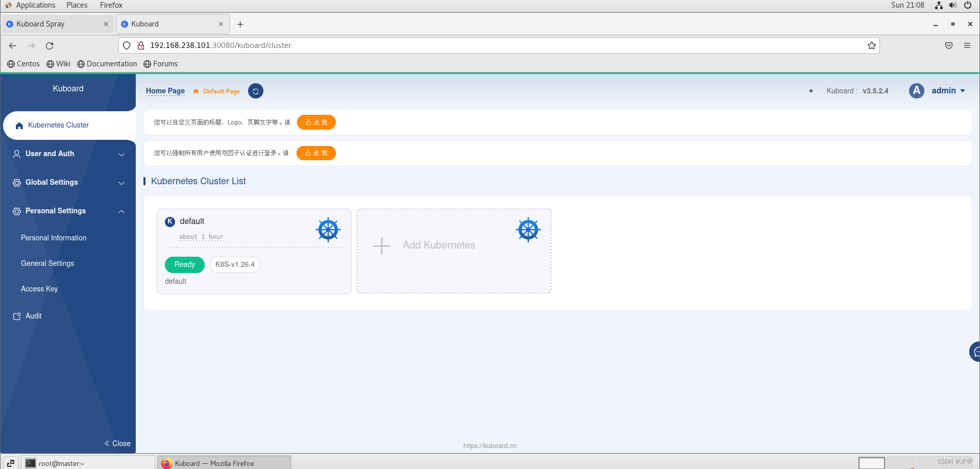Click the Default Page link
This screenshot has width=980, height=469.
[222, 91]
